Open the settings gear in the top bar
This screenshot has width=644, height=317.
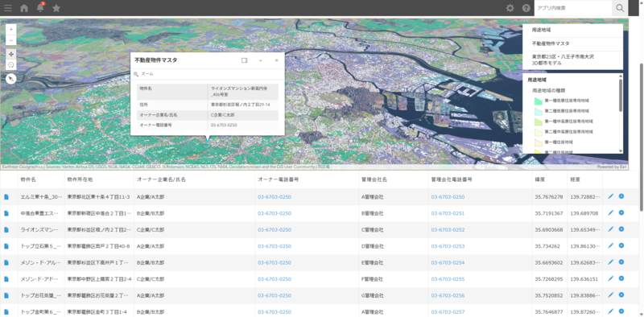click(x=510, y=8)
